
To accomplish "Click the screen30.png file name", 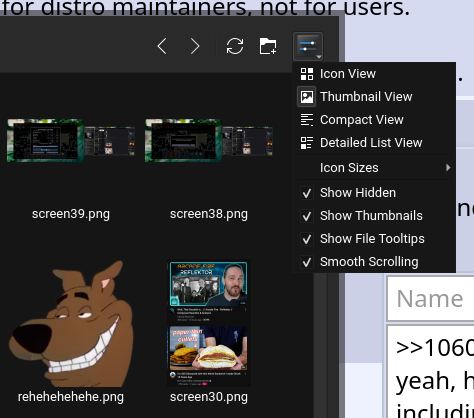I will 209,397.
